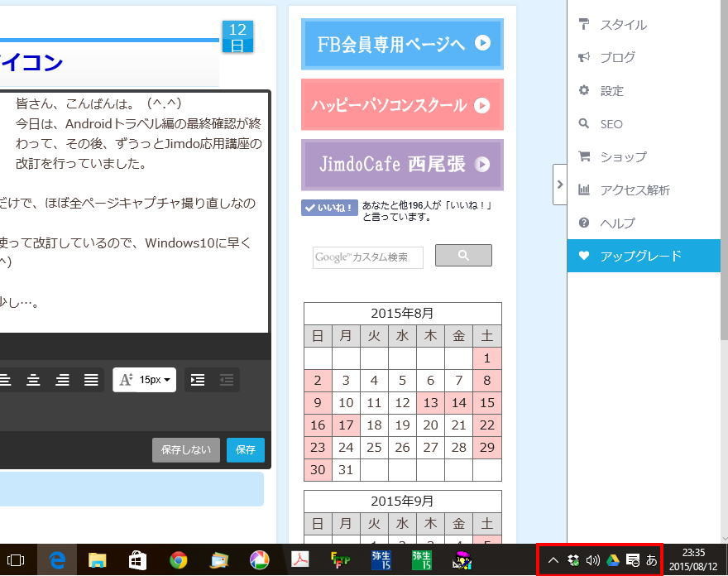Select date 13 in August calendar

[x=430, y=403]
